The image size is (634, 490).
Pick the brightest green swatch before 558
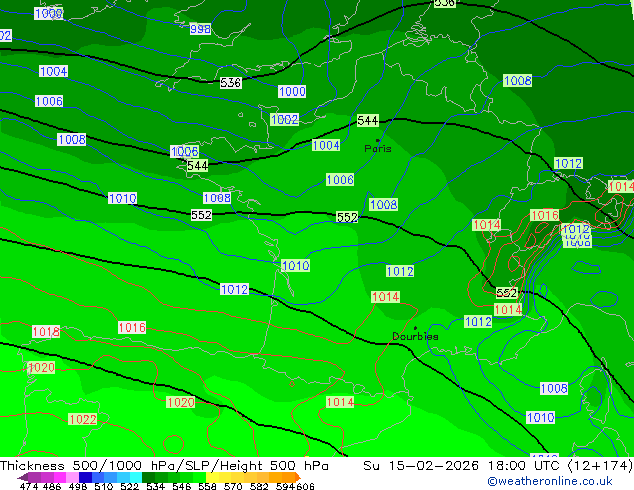click(199, 477)
